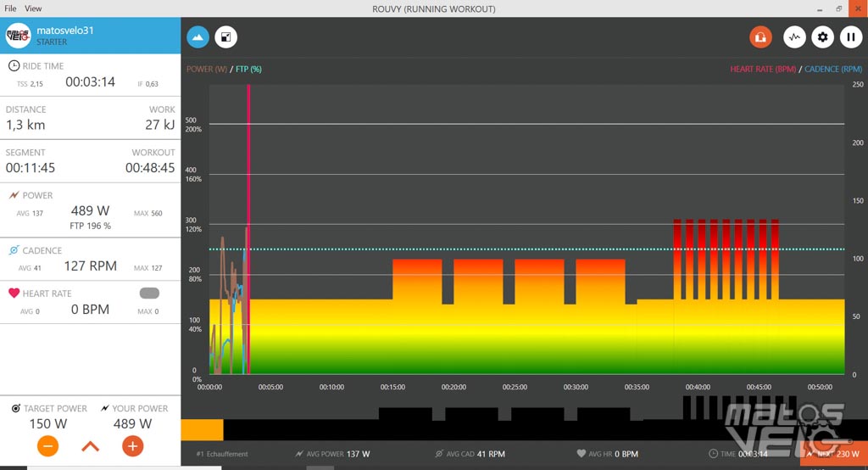
Task: Click the ride time value 00:03:14
Action: pyautogui.click(x=90, y=82)
